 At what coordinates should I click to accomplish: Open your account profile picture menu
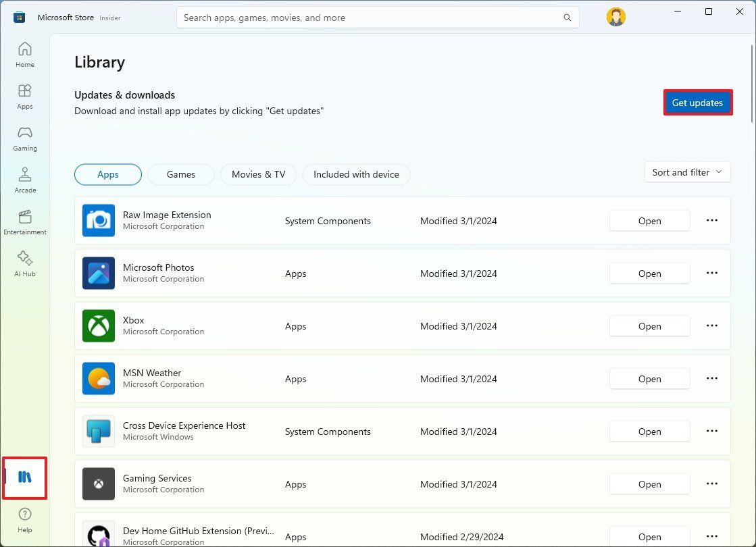(615, 17)
